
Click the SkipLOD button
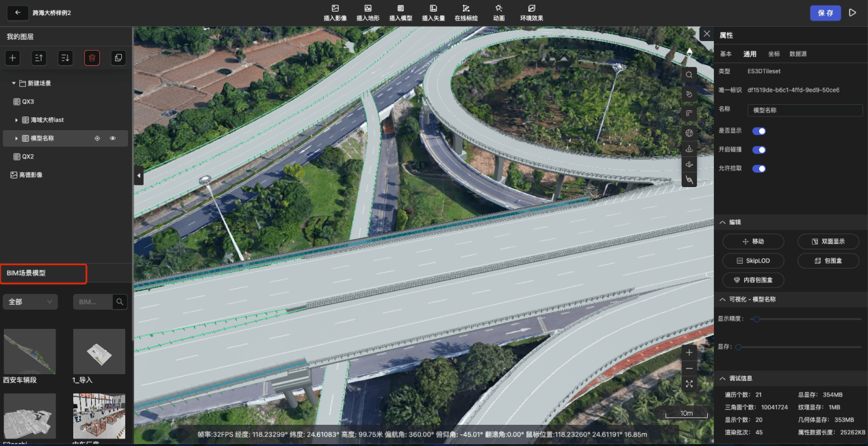click(x=753, y=261)
